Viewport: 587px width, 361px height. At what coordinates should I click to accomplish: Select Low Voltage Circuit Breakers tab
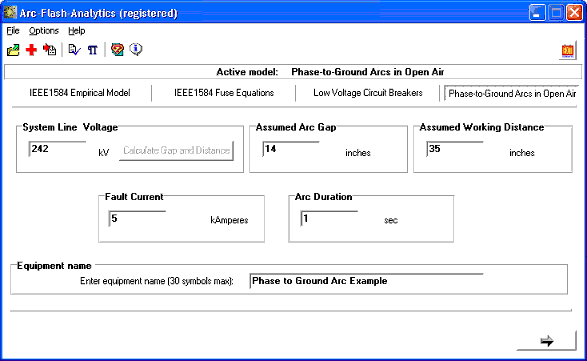coord(368,93)
